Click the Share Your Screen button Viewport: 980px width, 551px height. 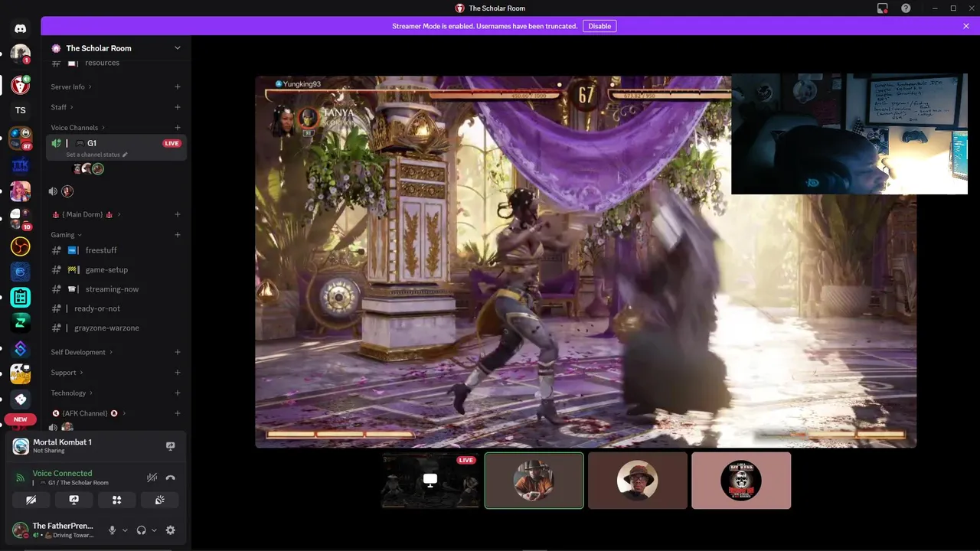coord(74,500)
